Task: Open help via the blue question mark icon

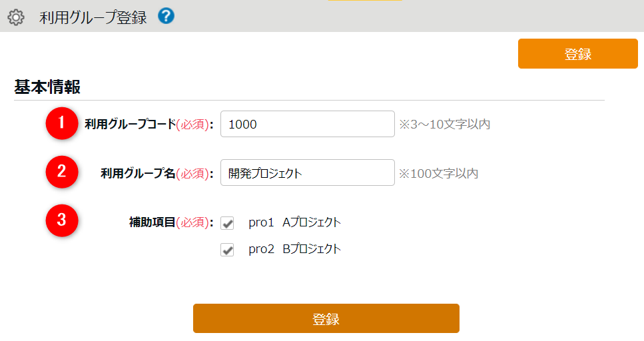Action: pyautogui.click(x=166, y=16)
